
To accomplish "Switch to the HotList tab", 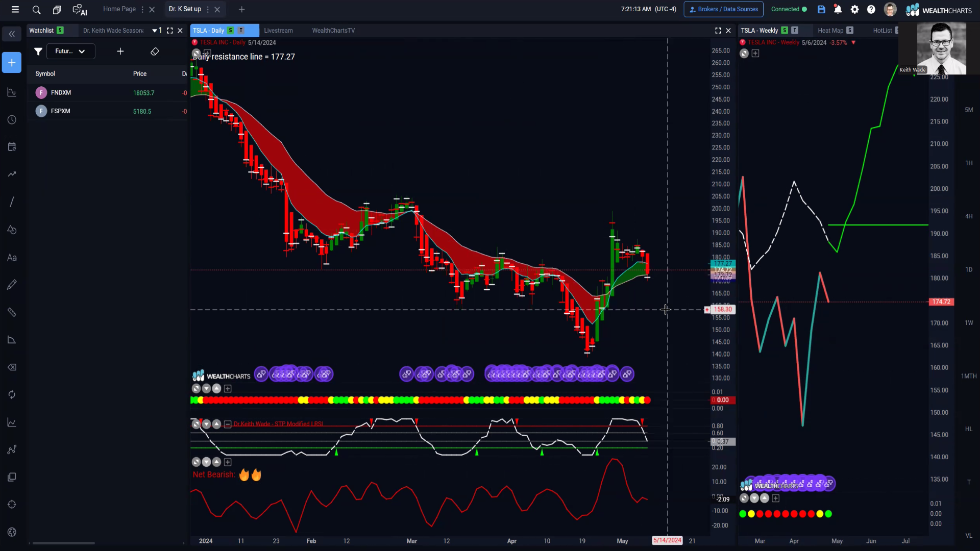I will 883,31.
